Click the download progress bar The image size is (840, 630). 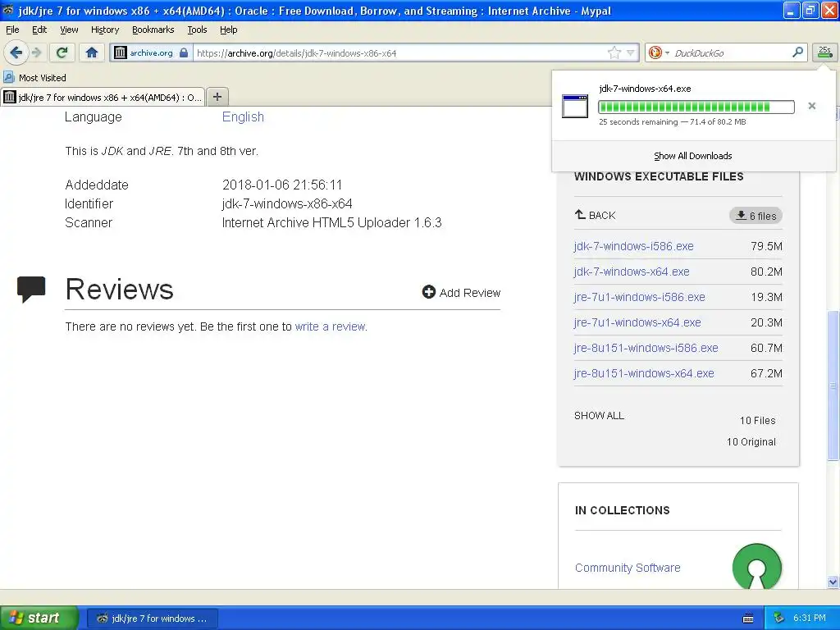click(x=696, y=107)
